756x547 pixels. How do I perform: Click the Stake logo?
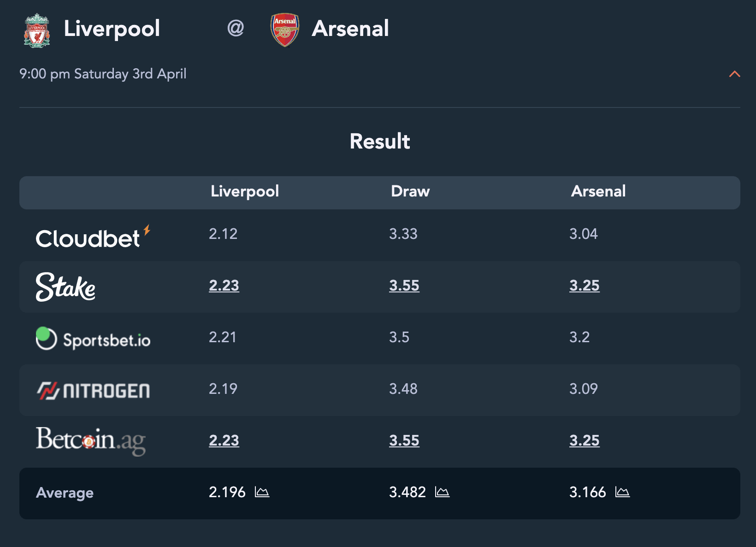coord(65,287)
